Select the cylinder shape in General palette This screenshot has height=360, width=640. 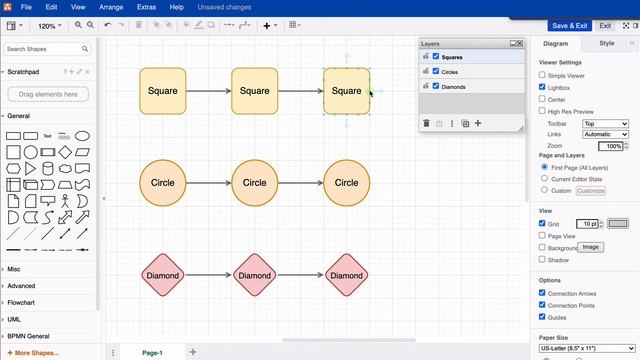pos(48,169)
